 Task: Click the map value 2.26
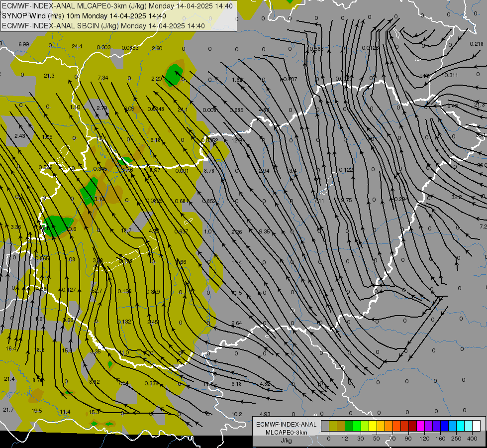(237, 232)
